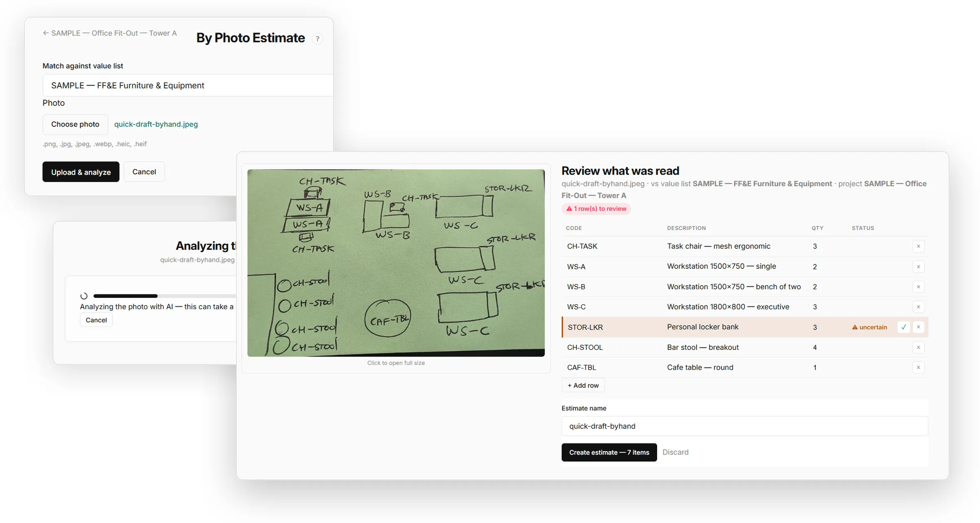Click Upload & analyze
Image resolution: width=980 pixels, height=523 pixels.
tap(81, 172)
